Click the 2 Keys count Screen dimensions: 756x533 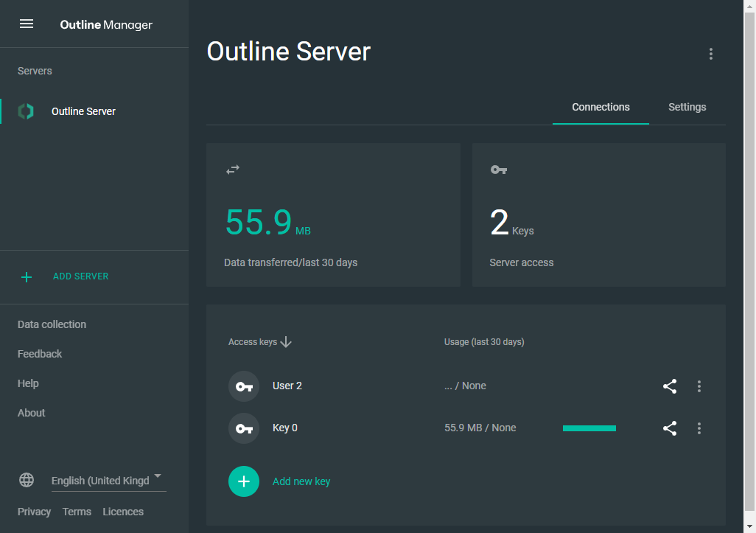click(x=511, y=223)
